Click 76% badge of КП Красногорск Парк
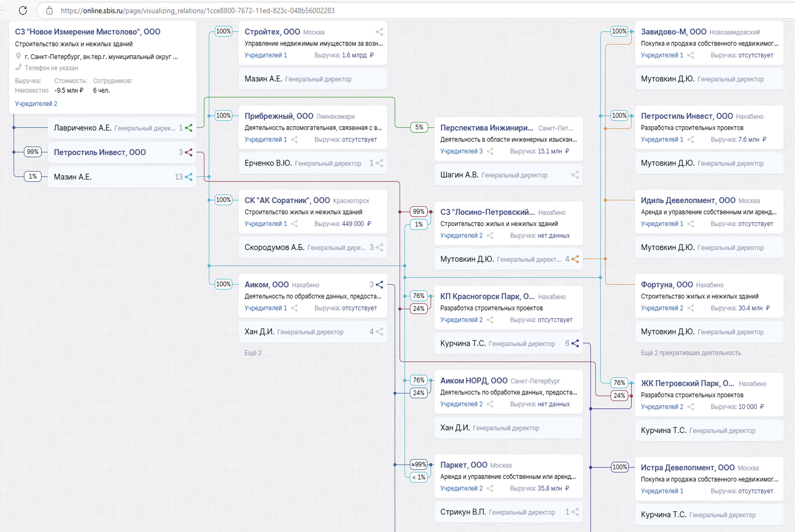 [x=419, y=296]
